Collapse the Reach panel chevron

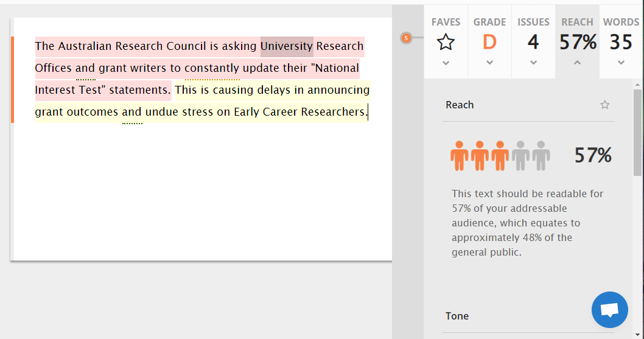[577, 63]
